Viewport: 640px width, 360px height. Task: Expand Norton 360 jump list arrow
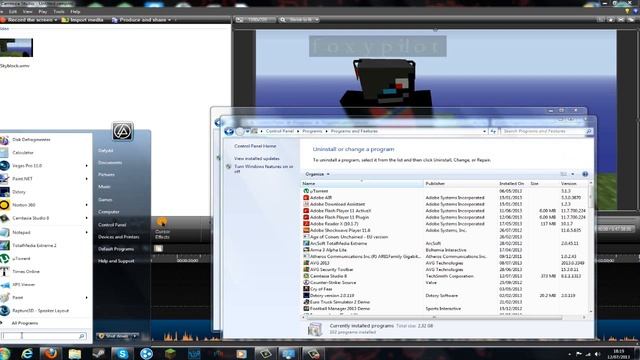pos(87,205)
